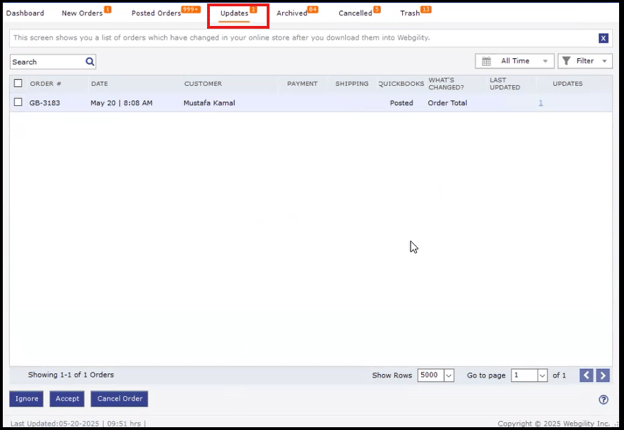
Task: Switch to the Archived tab
Action: pyautogui.click(x=292, y=14)
